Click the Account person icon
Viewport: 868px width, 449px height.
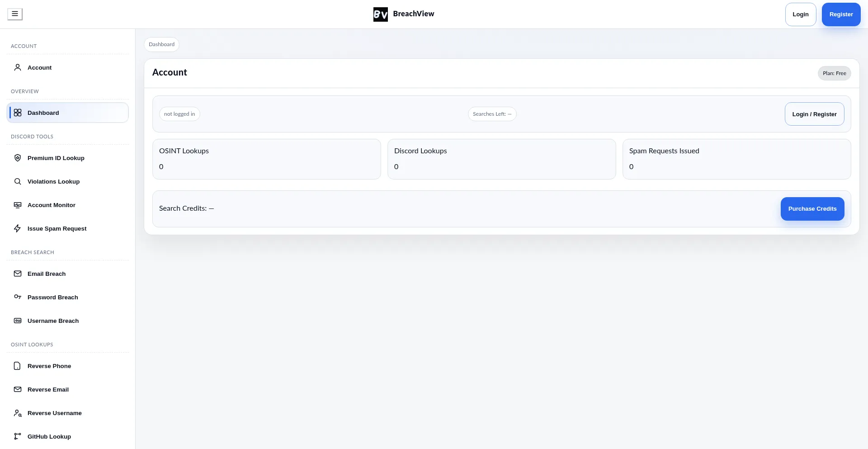18,67
